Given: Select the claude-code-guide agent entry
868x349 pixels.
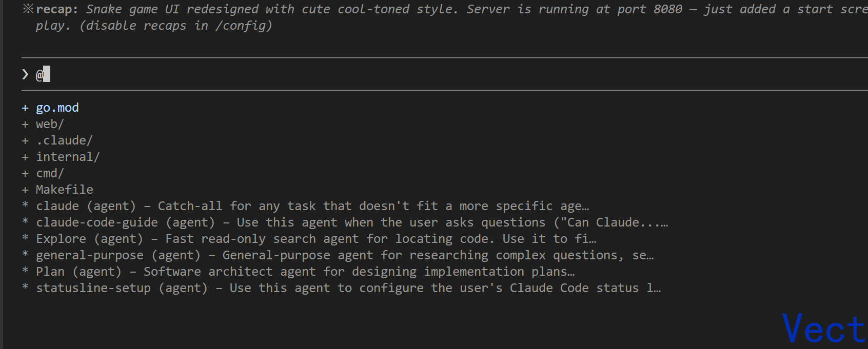Looking at the screenshot, I should (352, 222).
